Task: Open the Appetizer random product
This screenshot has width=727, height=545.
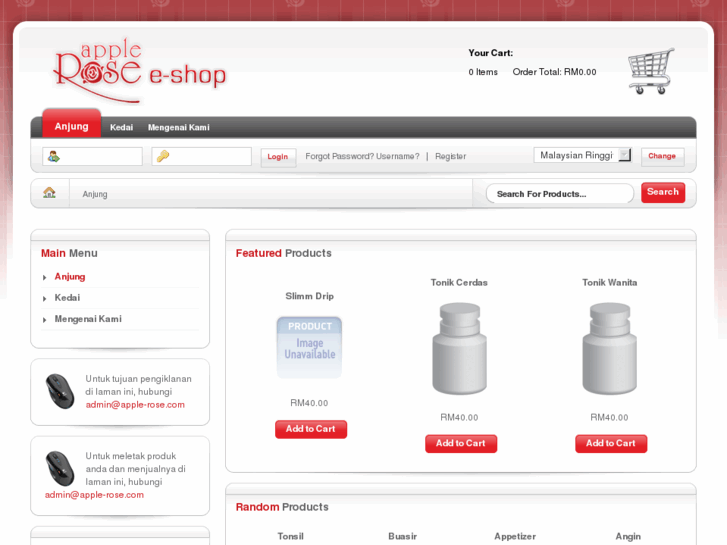Action: [515, 536]
